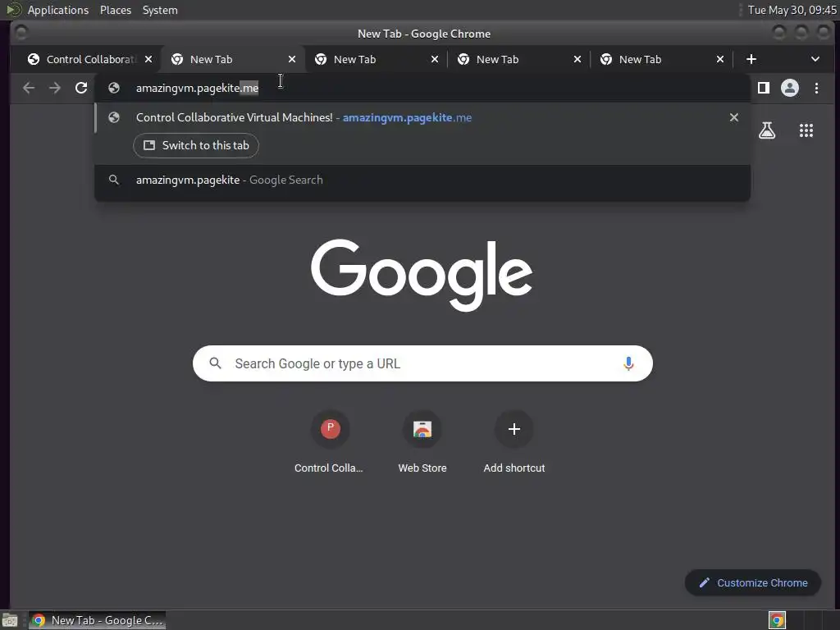Click the Switch to this tab button
Screen dimensions: 840x630
196,145
